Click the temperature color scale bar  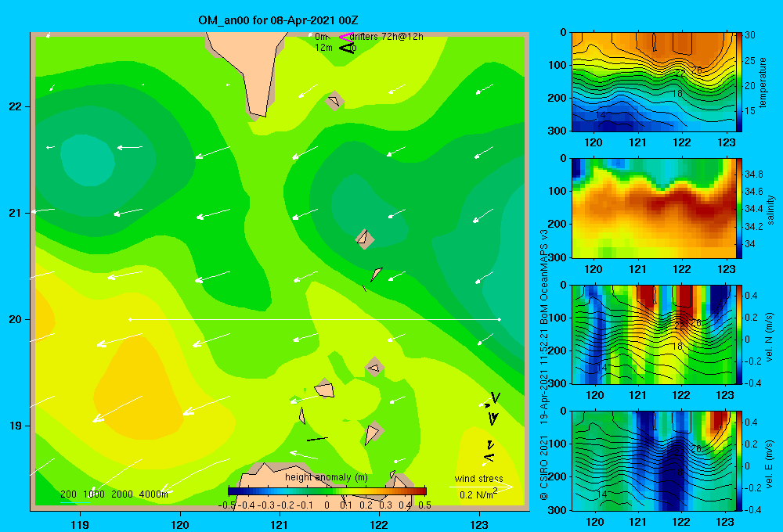(739, 82)
